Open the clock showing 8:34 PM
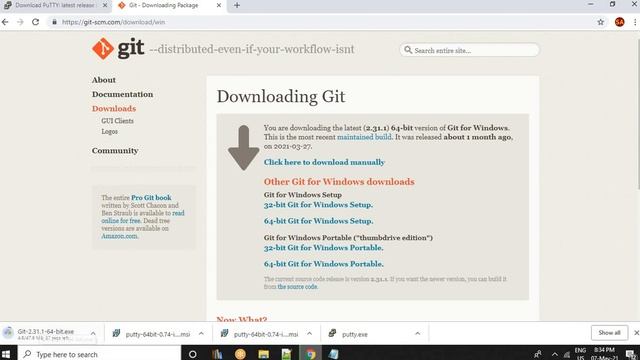This screenshot has height=360, width=640. pos(604,353)
